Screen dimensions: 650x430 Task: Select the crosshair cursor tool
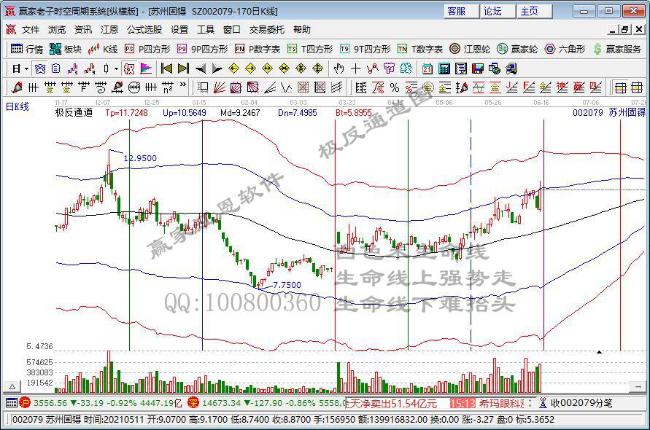pos(356,69)
